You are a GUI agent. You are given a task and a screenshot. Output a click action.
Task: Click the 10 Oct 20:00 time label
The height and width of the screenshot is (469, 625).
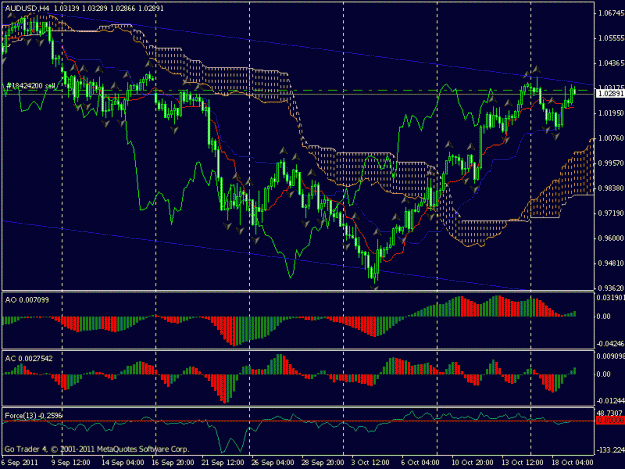click(x=472, y=463)
